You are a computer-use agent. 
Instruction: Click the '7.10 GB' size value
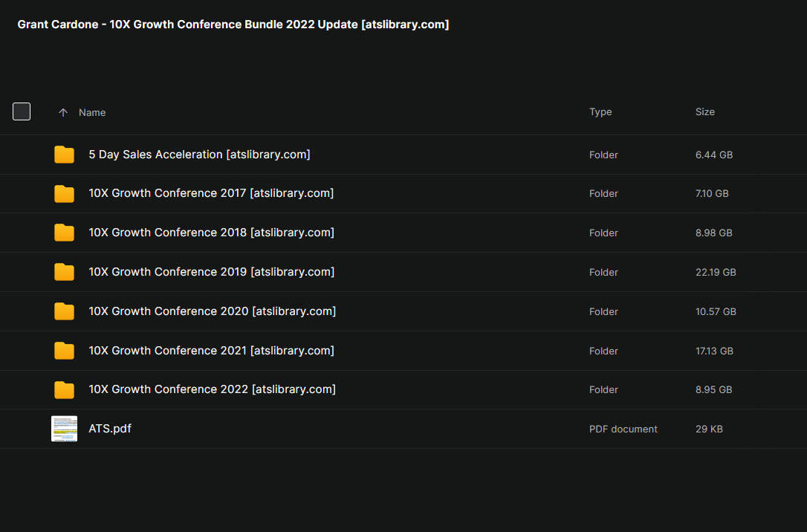click(712, 193)
